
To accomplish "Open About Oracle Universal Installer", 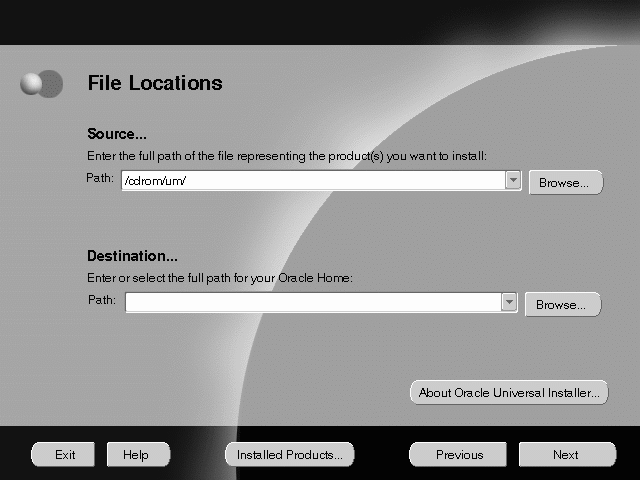I will 509,393.
